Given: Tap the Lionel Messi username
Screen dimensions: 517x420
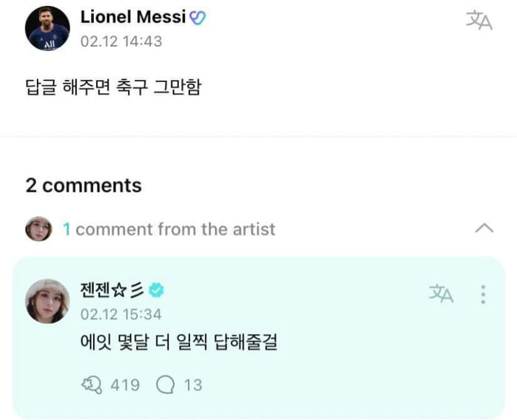Looking at the screenshot, I should [133, 17].
